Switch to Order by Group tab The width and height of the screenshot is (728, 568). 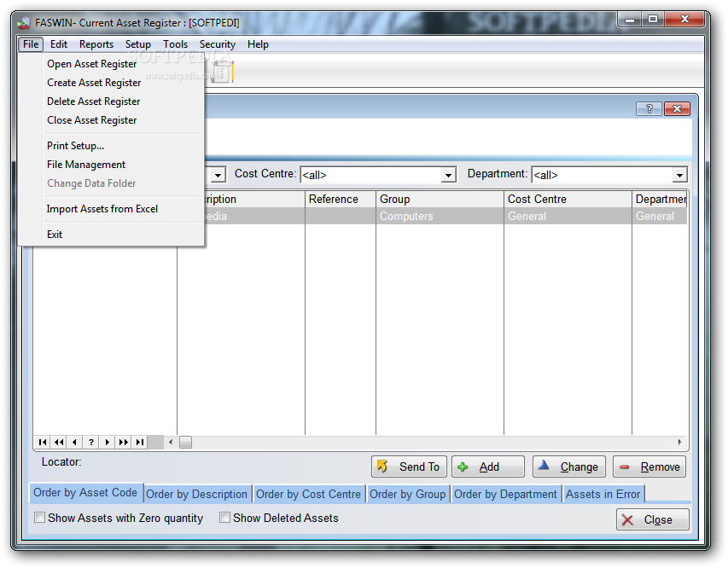(408, 494)
